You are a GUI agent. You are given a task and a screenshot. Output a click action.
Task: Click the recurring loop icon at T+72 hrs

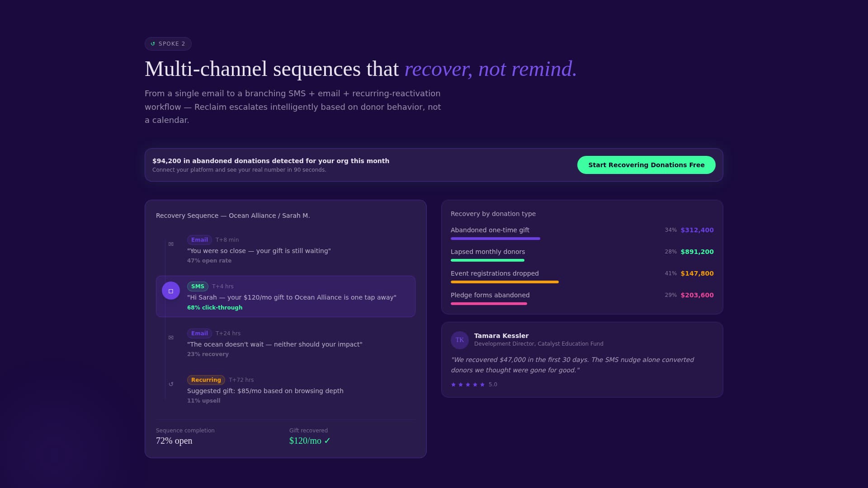[x=171, y=384]
